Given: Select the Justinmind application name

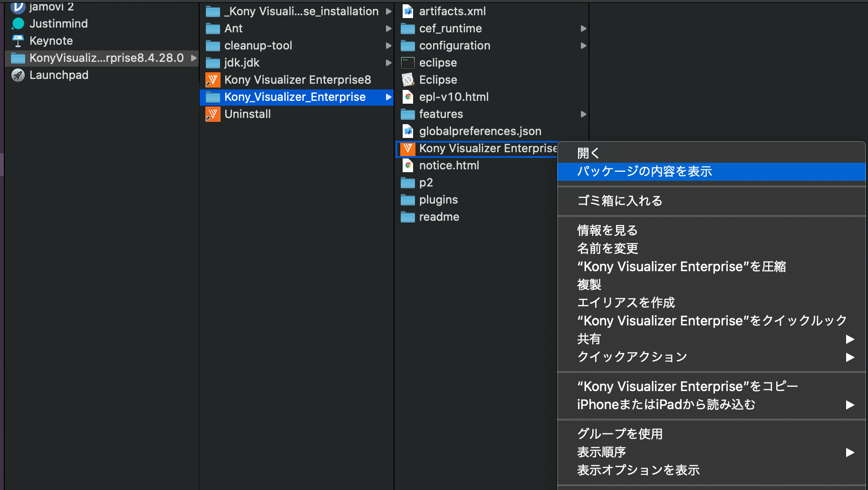Looking at the screenshot, I should pos(58,24).
